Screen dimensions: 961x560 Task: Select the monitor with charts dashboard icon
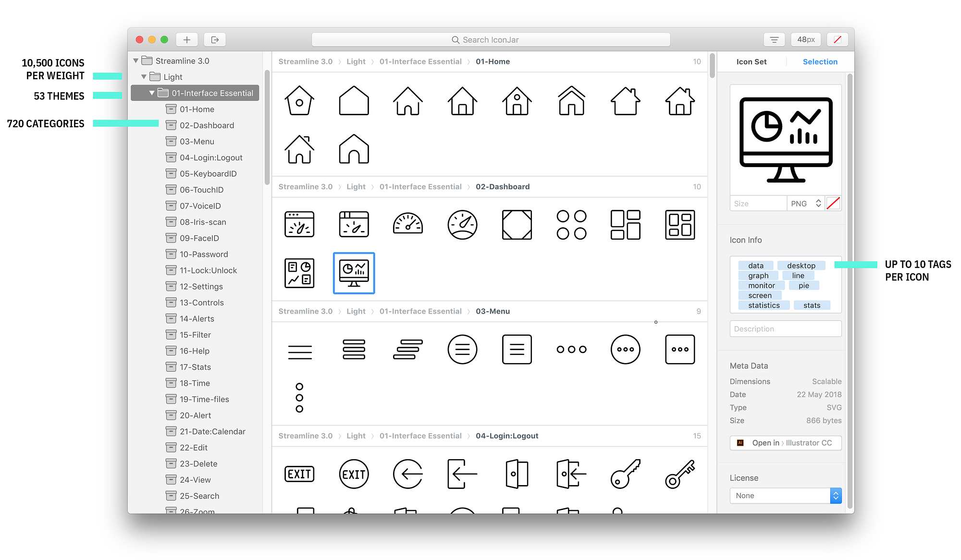(354, 273)
